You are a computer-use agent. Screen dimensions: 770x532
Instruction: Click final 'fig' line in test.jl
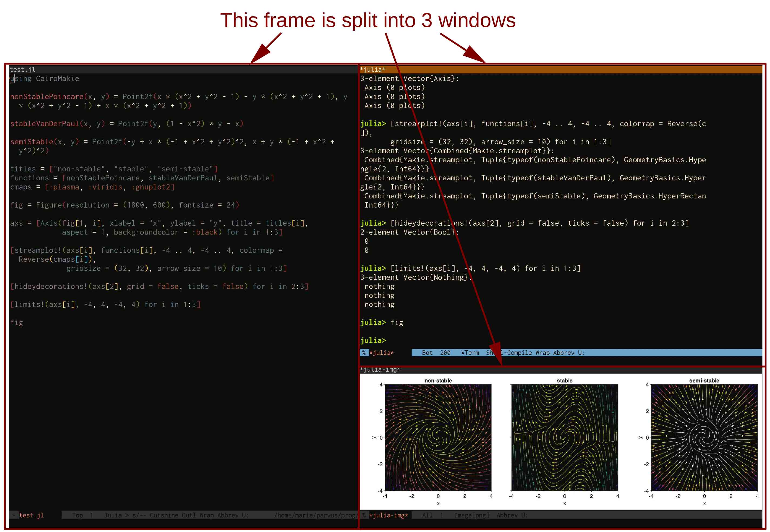click(17, 322)
